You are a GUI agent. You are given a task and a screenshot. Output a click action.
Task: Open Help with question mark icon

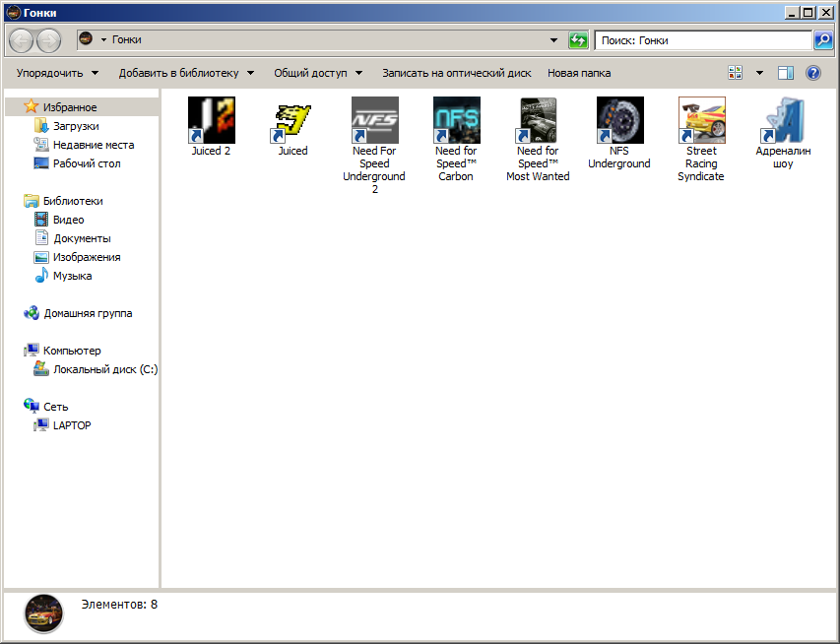click(x=813, y=73)
